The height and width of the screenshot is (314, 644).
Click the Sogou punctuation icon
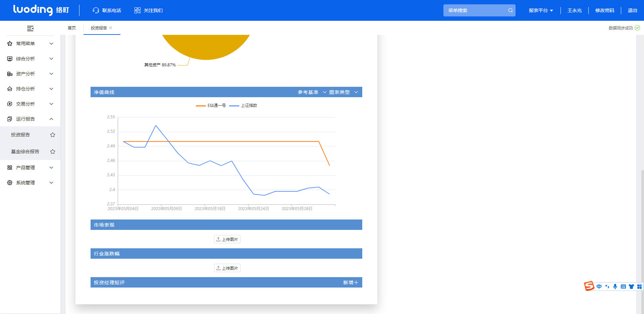click(607, 287)
